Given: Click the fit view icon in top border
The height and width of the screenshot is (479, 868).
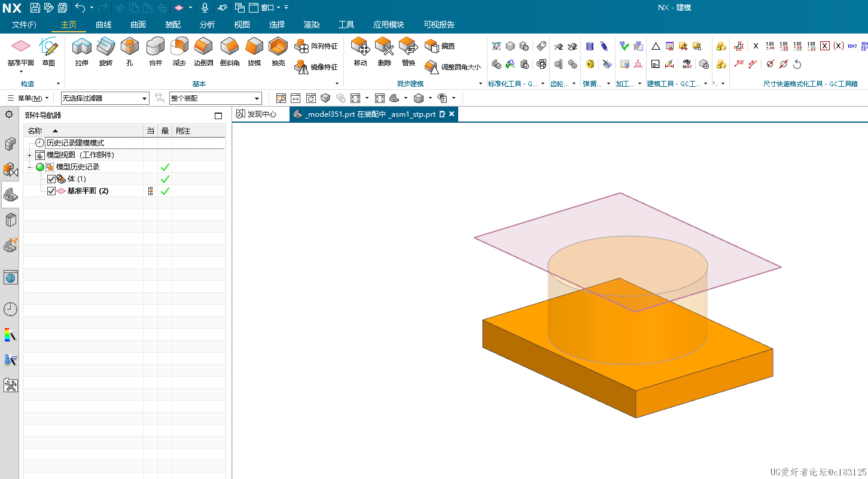Looking at the screenshot, I should [x=355, y=98].
